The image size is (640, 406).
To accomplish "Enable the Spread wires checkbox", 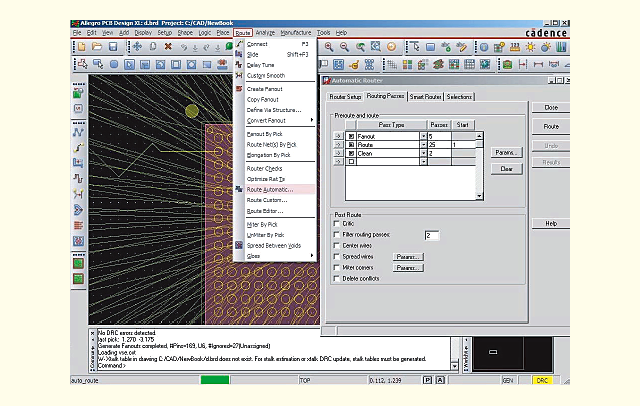I will click(x=336, y=257).
